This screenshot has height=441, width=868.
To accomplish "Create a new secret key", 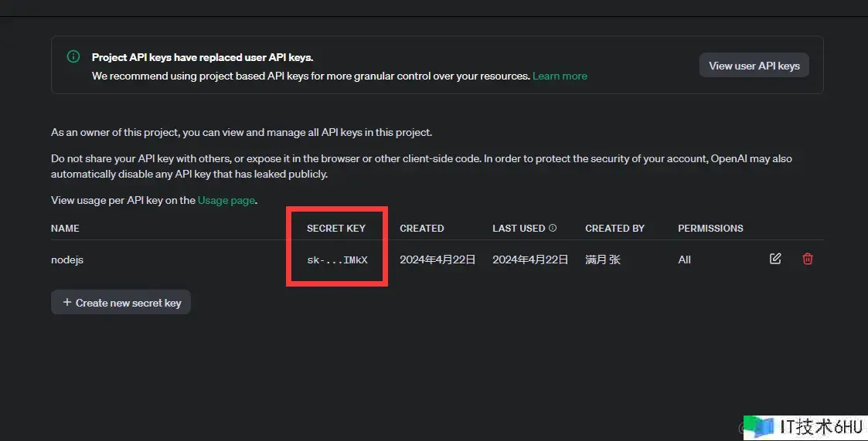I will (x=121, y=302).
